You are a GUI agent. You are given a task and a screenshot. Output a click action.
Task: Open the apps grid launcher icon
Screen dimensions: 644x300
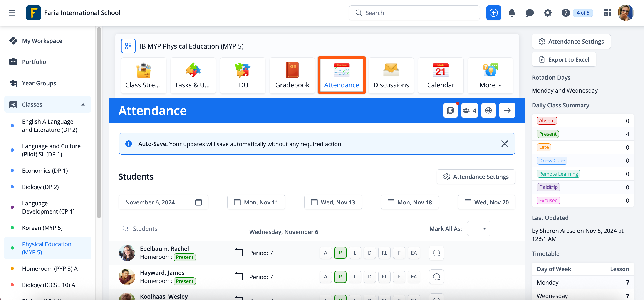(607, 13)
